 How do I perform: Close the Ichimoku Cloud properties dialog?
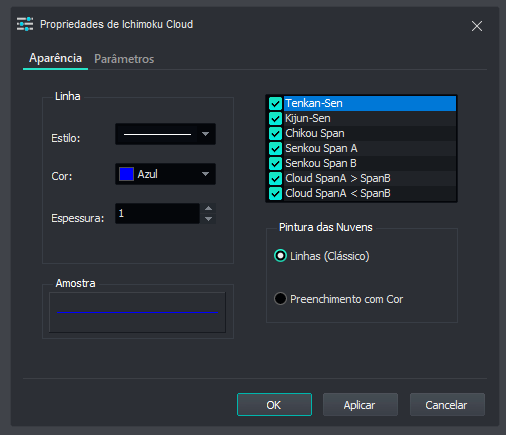[477, 26]
